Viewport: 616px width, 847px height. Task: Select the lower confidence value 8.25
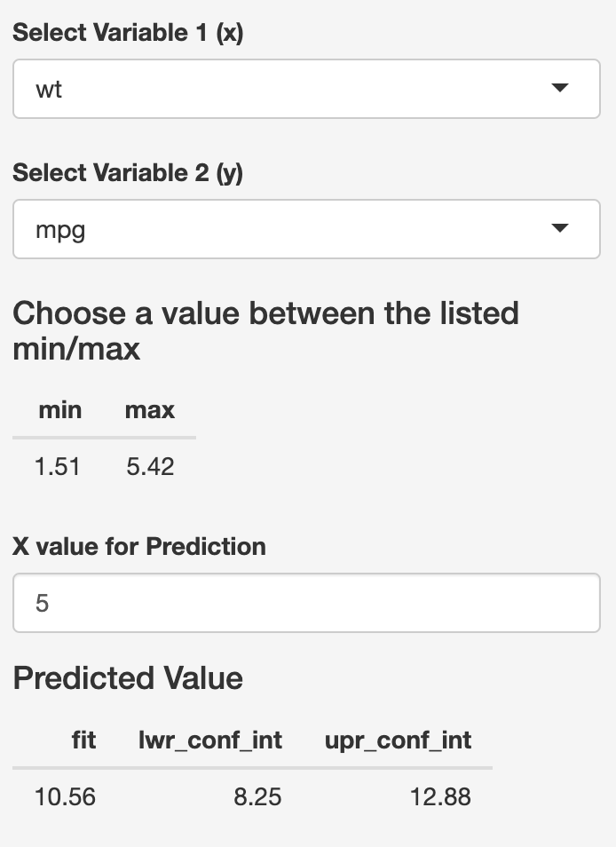click(257, 797)
